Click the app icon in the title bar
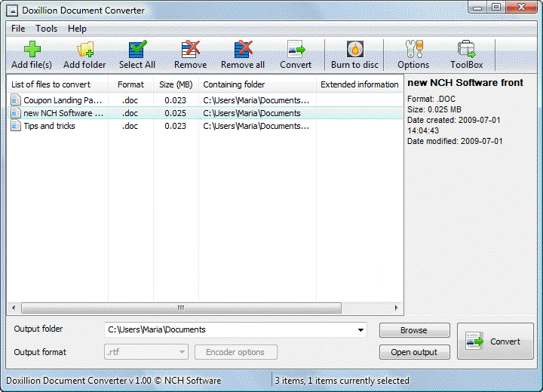This screenshot has width=543, height=392. 13,11
